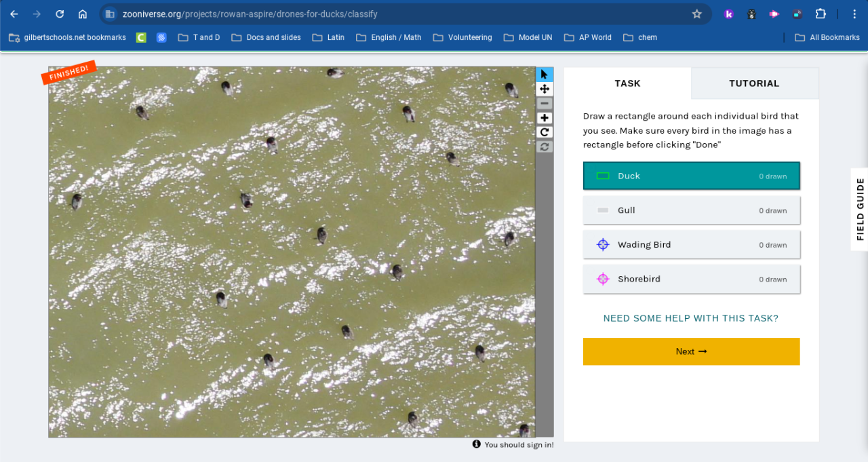Expand the AP World bookmark folder
868x462 pixels.
[x=587, y=37]
